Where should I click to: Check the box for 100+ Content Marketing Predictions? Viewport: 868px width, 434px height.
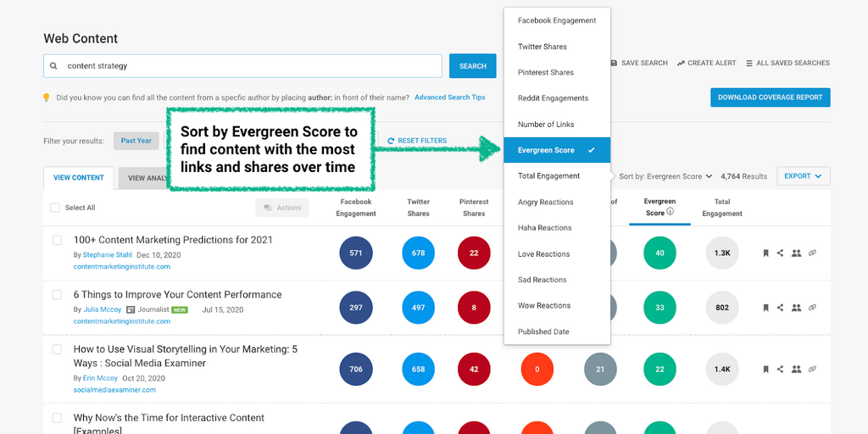pyautogui.click(x=58, y=241)
